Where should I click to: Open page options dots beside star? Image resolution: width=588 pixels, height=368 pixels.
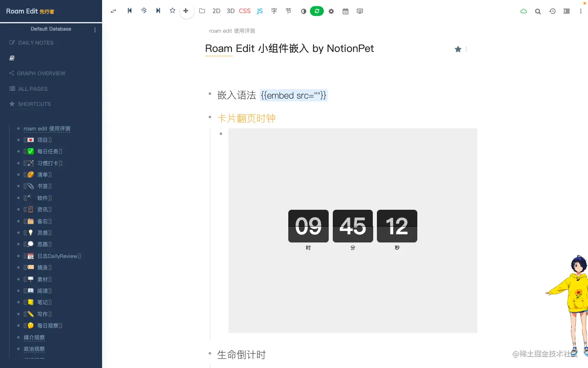click(x=466, y=49)
